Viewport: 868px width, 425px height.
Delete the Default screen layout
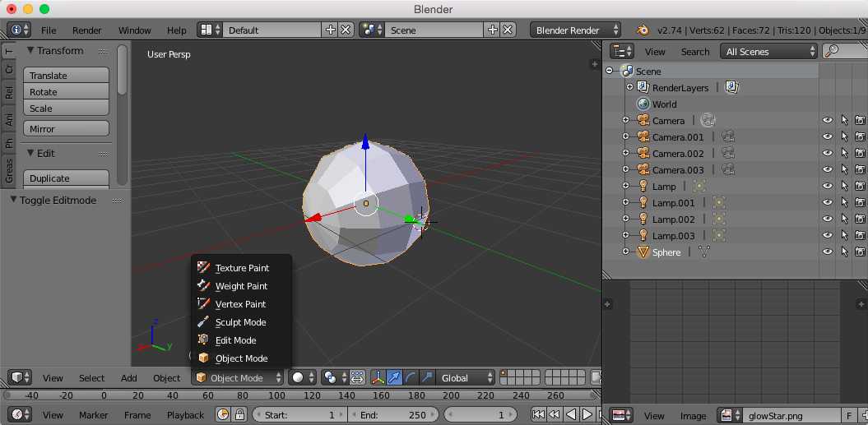tap(346, 30)
